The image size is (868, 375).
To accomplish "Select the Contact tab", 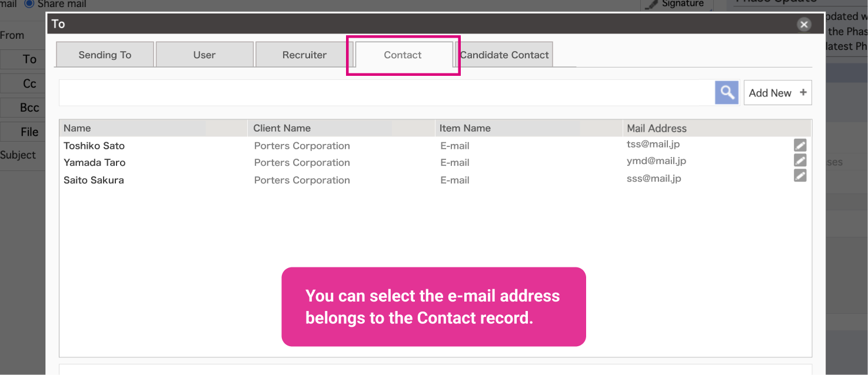I will click(403, 55).
